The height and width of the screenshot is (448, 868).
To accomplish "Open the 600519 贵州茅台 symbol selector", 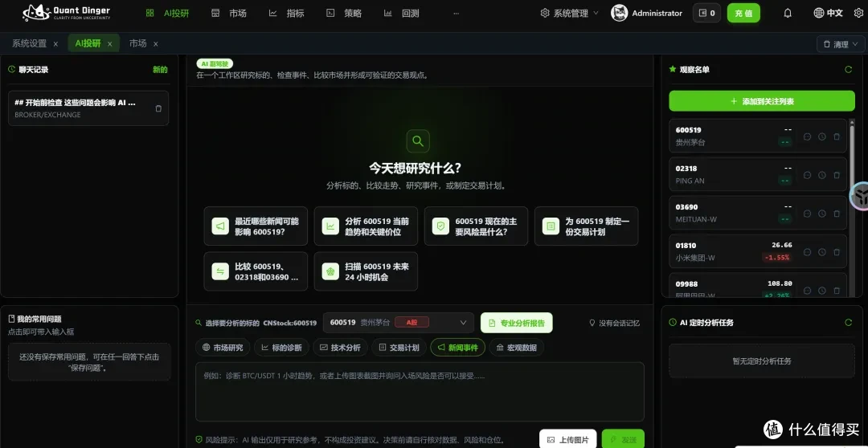I will (x=398, y=323).
